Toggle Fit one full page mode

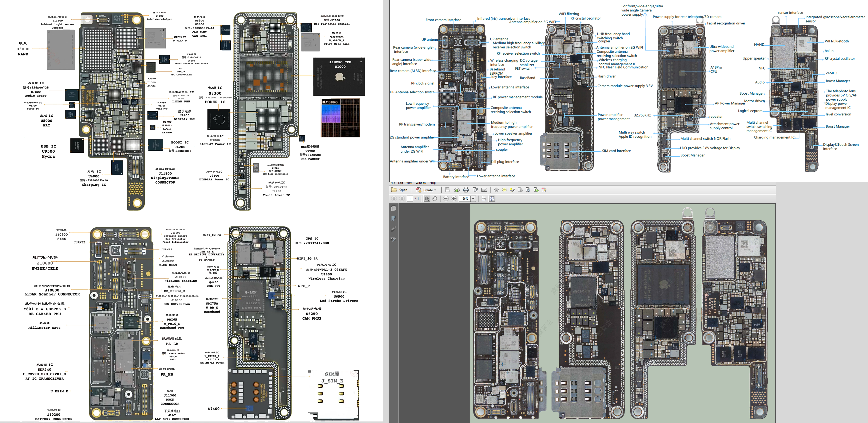coord(492,199)
